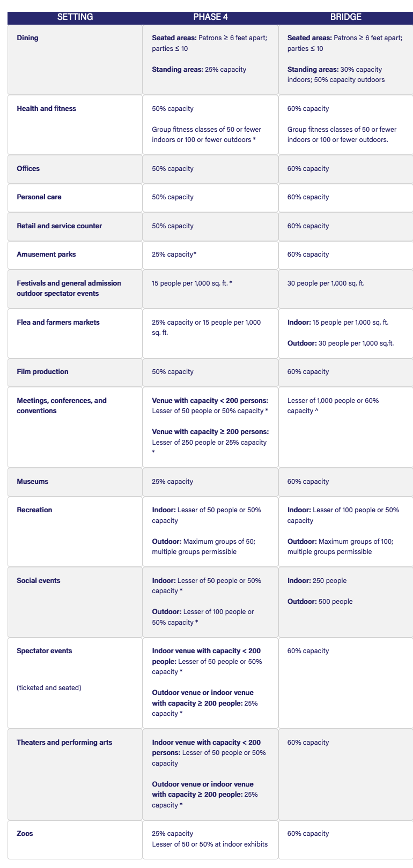Select the Offices row label
The width and height of the screenshot is (413, 868).
28,169
